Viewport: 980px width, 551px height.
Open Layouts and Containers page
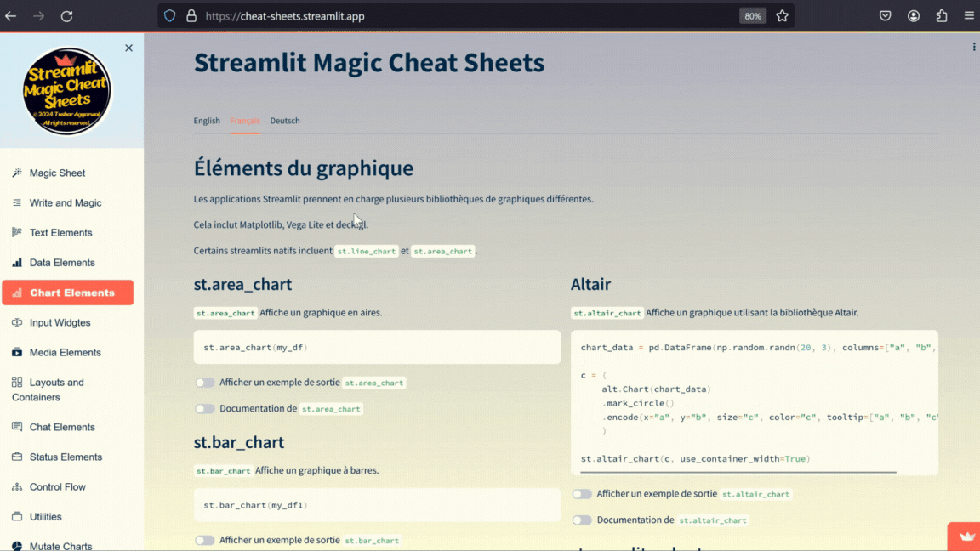[67, 389]
